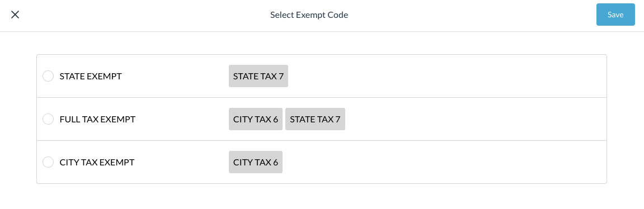Save the selected exempt code
This screenshot has height=209, width=644.
[x=615, y=15]
